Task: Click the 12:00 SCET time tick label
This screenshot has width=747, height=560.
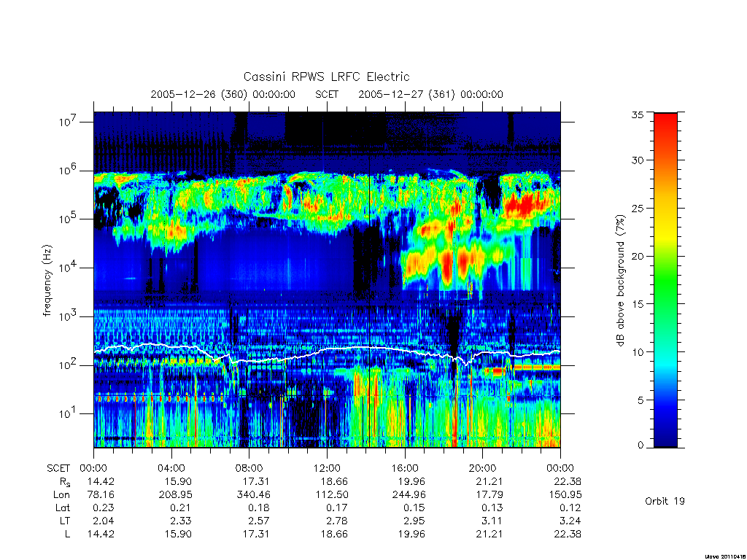Action: tap(327, 468)
